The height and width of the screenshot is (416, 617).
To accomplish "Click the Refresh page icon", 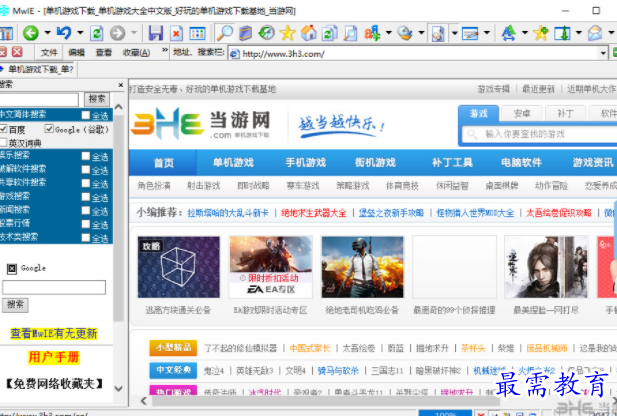I will [x=96, y=33].
